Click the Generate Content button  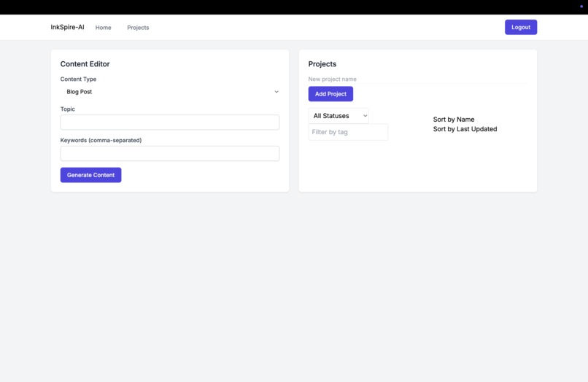(x=90, y=175)
